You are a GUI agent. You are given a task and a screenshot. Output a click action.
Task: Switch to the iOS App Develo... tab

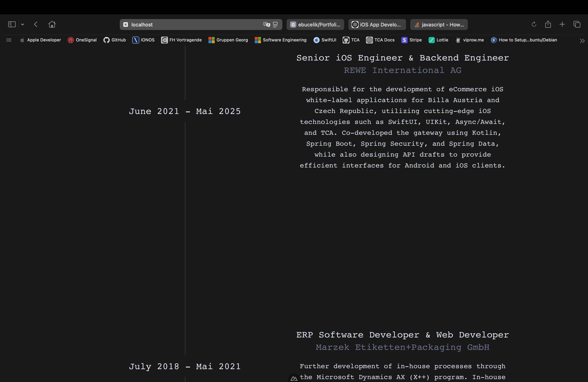pos(377,25)
